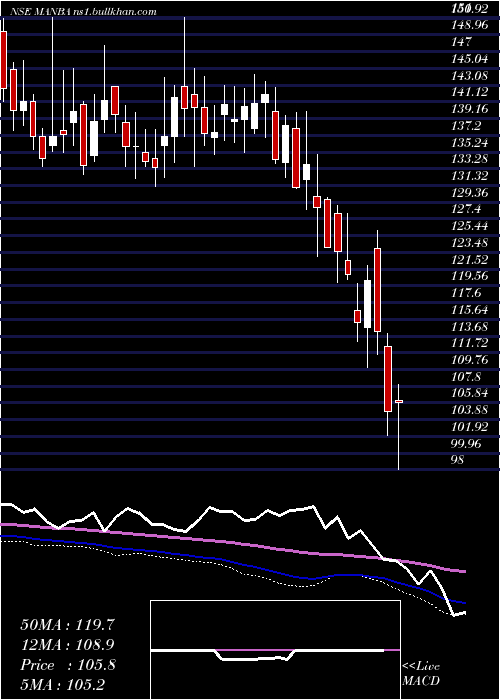
Task: Click the MACD indicator box
Action: coord(275,650)
